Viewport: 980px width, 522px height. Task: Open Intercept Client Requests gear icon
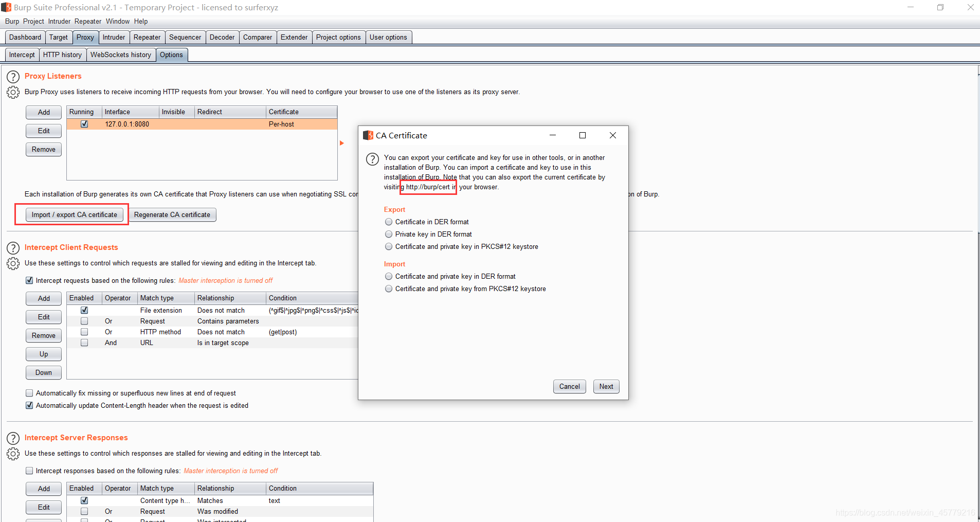[13, 263]
